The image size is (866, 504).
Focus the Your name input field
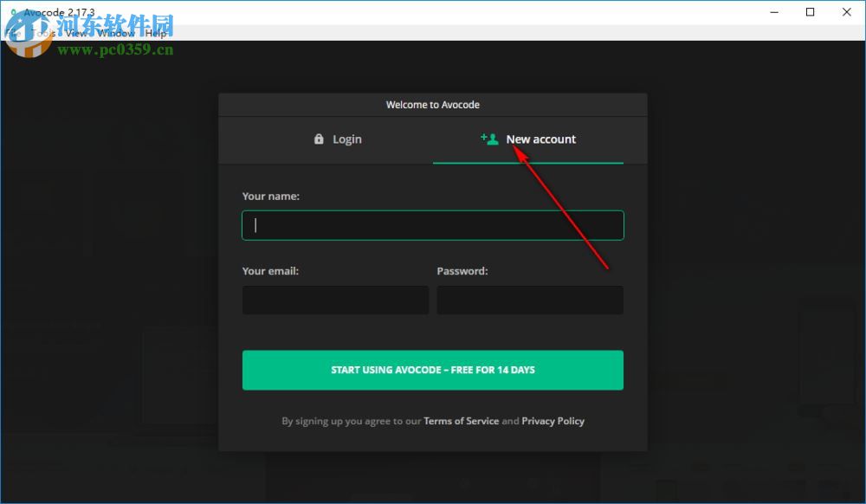(433, 225)
